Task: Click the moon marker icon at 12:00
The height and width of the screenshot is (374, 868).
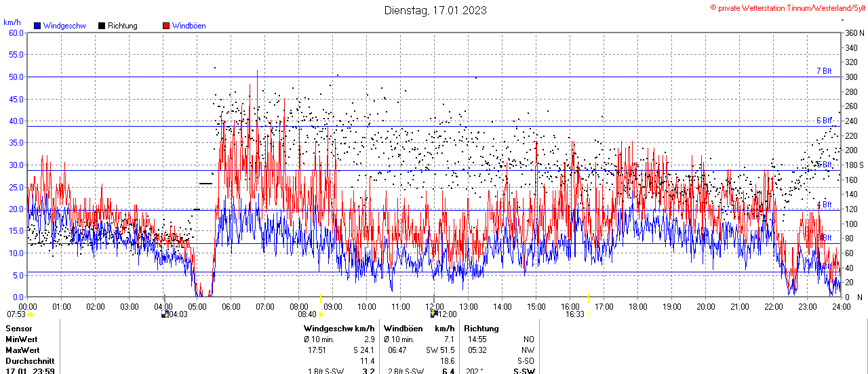Action: (433, 314)
